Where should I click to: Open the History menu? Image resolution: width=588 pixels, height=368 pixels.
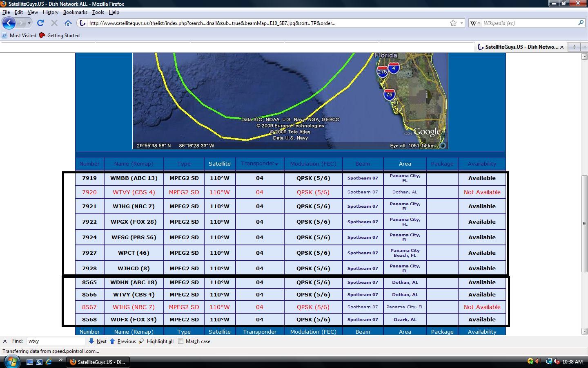pos(51,12)
